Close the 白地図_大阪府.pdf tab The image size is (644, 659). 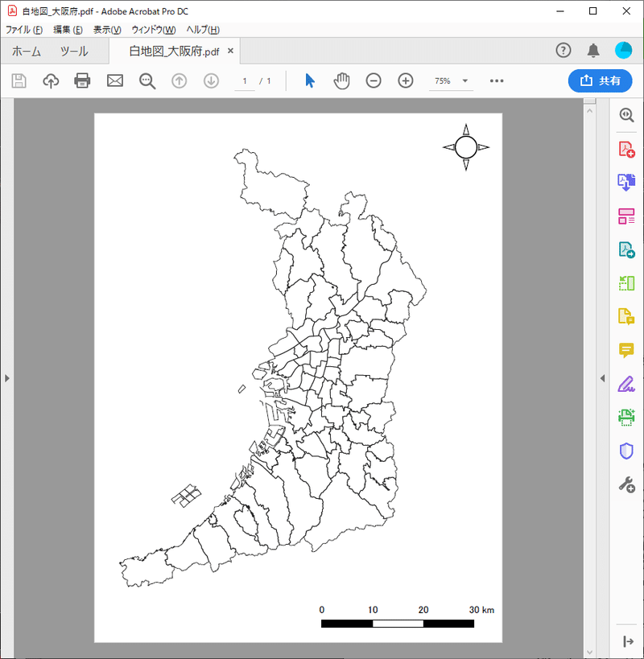coord(230,51)
